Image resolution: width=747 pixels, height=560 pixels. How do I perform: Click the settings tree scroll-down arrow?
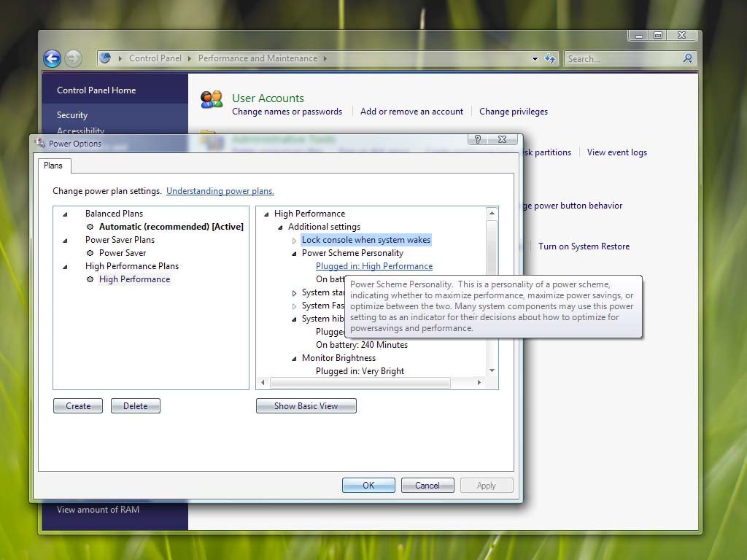coord(492,370)
